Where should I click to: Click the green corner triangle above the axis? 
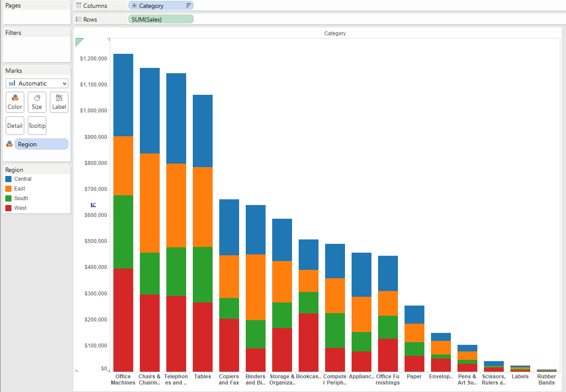point(79,41)
